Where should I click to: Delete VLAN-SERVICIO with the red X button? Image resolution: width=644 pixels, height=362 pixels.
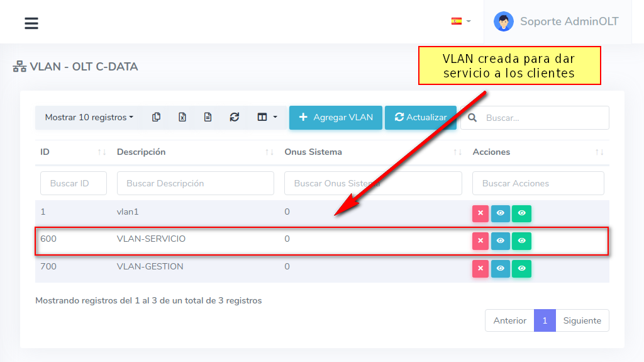480,241
